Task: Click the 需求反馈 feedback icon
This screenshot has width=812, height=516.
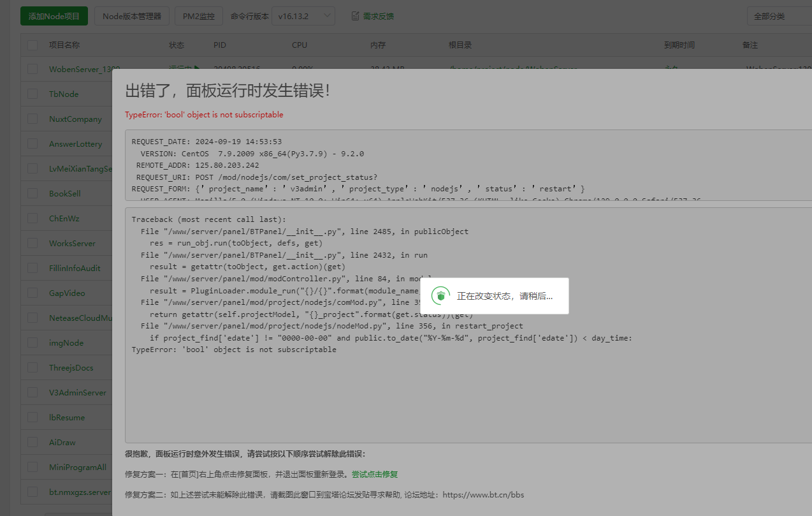Action: (356, 17)
